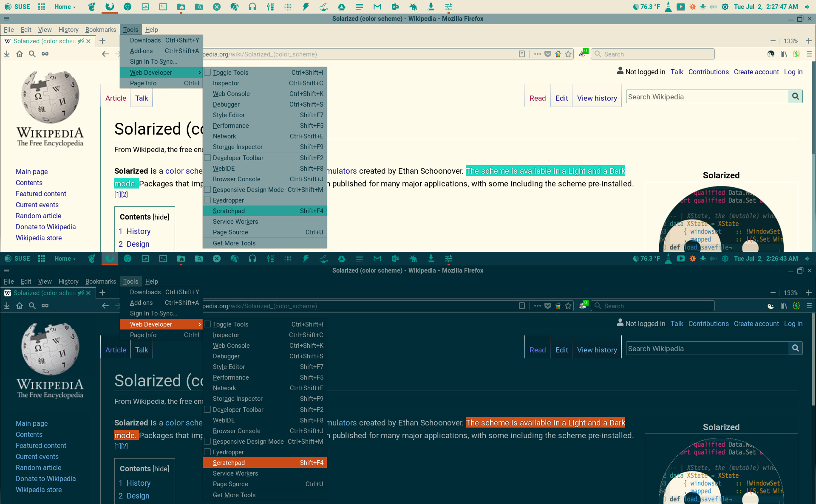This screenshot has width=816, height=504.
Task: Expand Web Developer submenu arrow in light menu
Action: click(199, 73)
